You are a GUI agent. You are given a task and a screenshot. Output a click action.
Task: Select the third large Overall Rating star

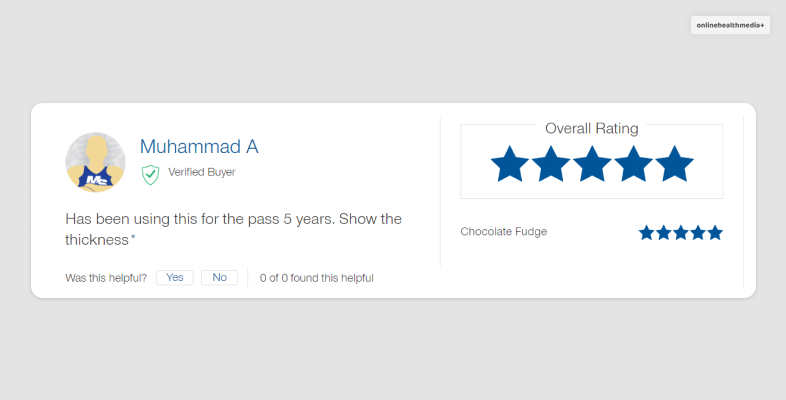coord(592,164)
